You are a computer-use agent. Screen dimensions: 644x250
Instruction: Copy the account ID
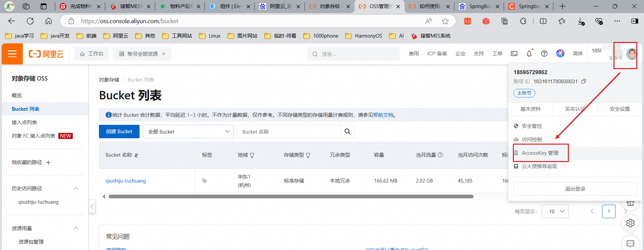pos(584,82)
